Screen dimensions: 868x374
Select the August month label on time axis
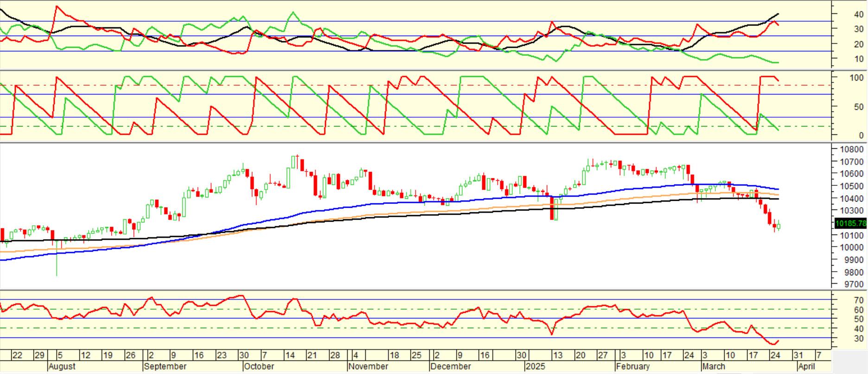[x=62, y=366]
